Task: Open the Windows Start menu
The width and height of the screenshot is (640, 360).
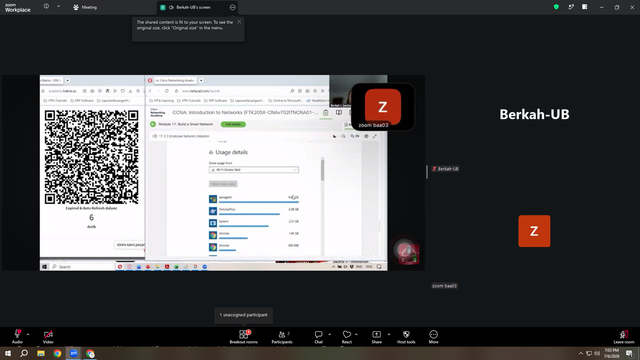Action: 8,353
